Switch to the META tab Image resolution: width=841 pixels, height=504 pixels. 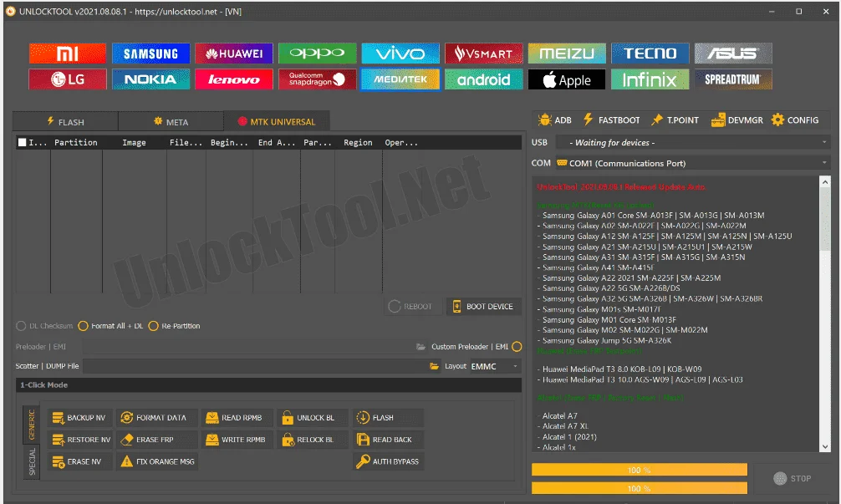point(171,122)
